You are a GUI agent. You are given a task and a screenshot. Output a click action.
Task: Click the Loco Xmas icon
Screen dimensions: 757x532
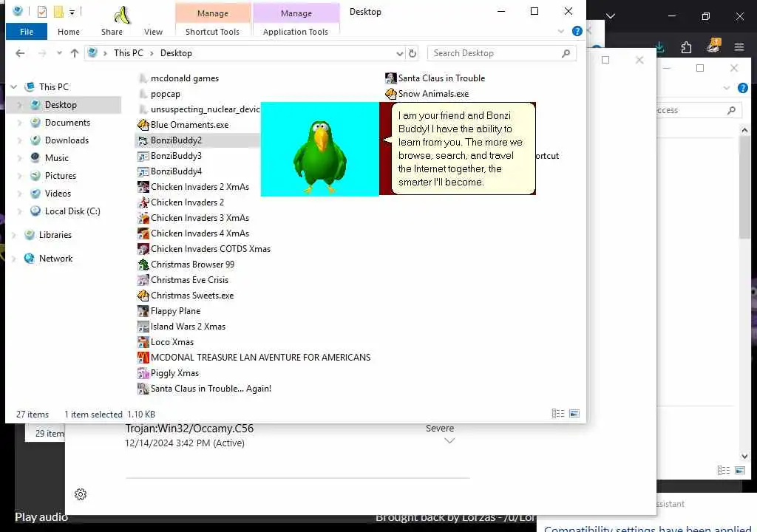[143, 342]
